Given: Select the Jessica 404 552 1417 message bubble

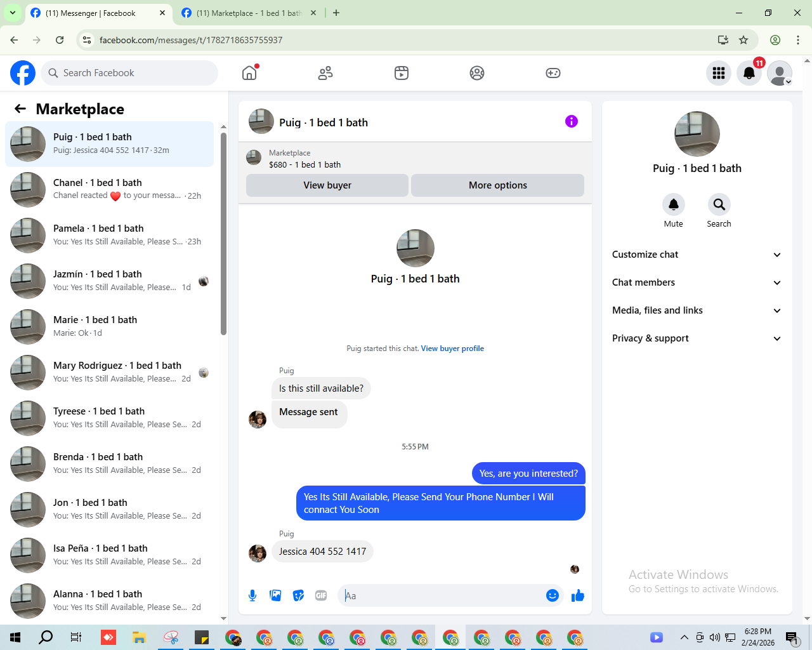Looking at the screenshot, I should point(322,552).
